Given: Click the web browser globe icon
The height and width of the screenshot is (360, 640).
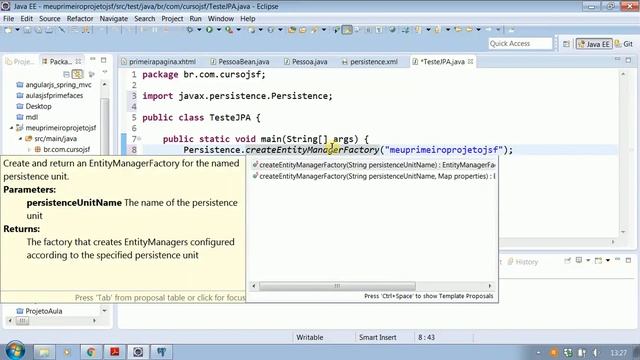Looking at the screenshot, I should pyautogui.click(x=392, y=30).
